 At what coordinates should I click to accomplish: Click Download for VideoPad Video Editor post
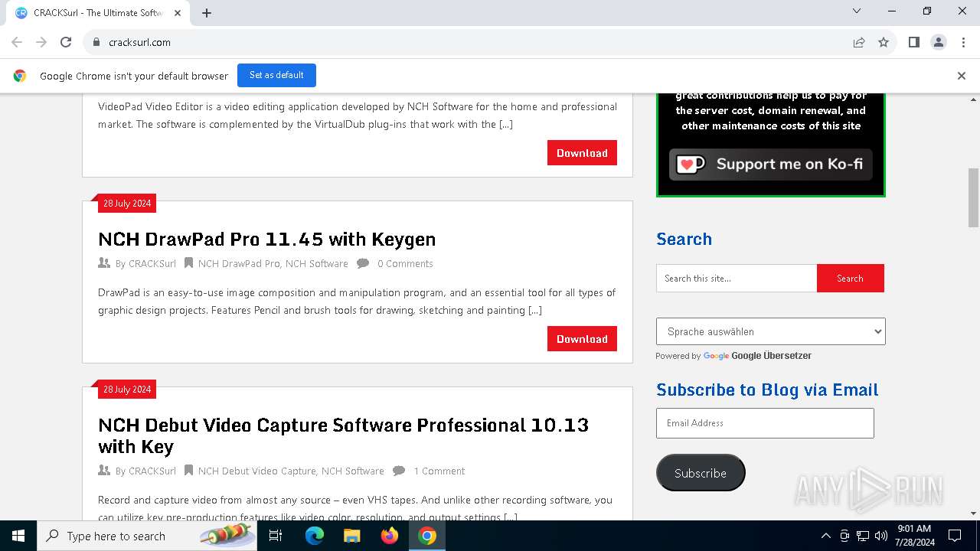582,153
